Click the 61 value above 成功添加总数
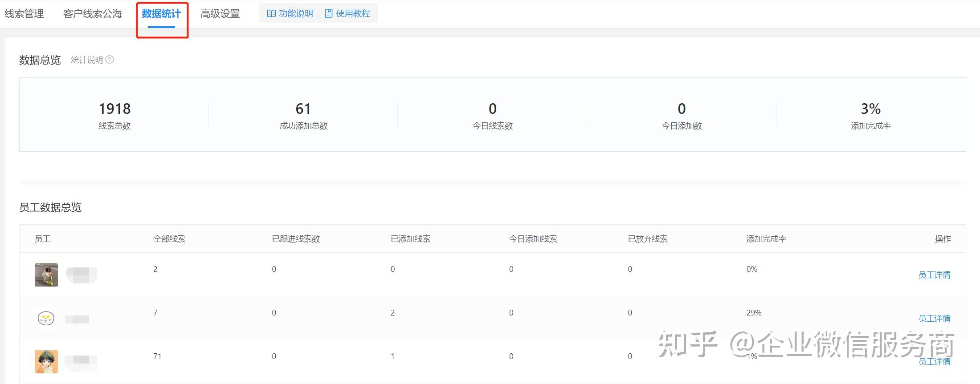 tap(303, 109)
